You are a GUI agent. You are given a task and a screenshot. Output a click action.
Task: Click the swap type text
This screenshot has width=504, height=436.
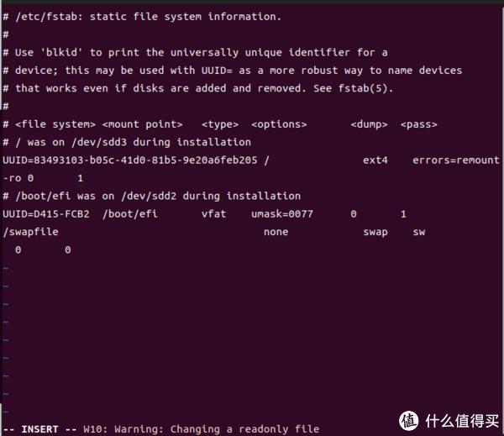pyautogui.click(x=375, y=233)
